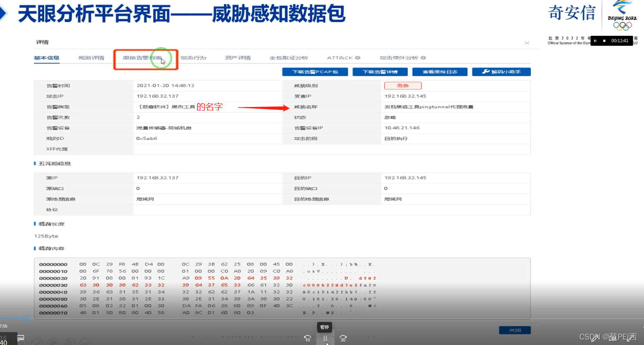Click 下载告警详情 button

(380, 72)
